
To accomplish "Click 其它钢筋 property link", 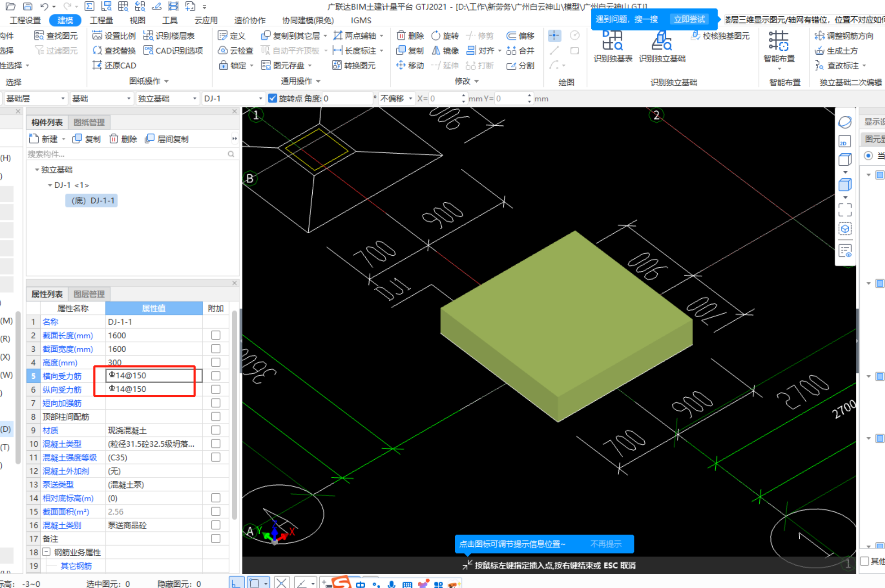I will click(x=76, y=566).
